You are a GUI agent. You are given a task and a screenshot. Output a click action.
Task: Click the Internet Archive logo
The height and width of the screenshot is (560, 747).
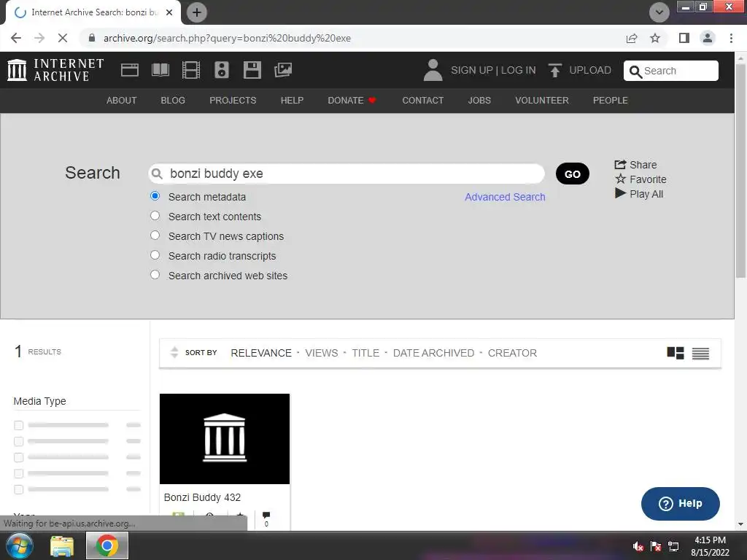(x=55, y=70)
